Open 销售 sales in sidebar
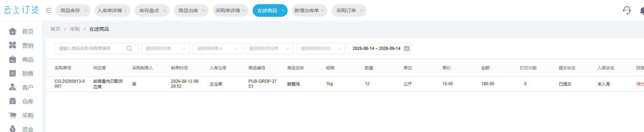The width and height of the screenshot is (644, 132). coord(28,73)
